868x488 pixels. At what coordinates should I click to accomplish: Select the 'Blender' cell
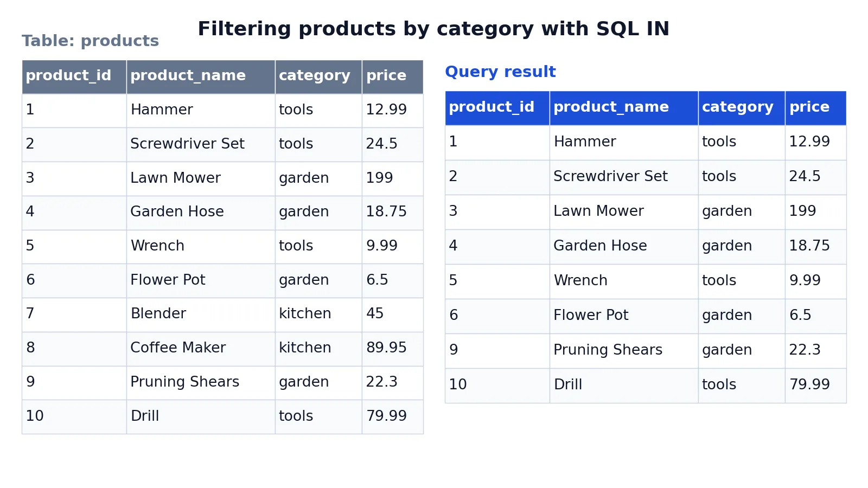point(201,314)
